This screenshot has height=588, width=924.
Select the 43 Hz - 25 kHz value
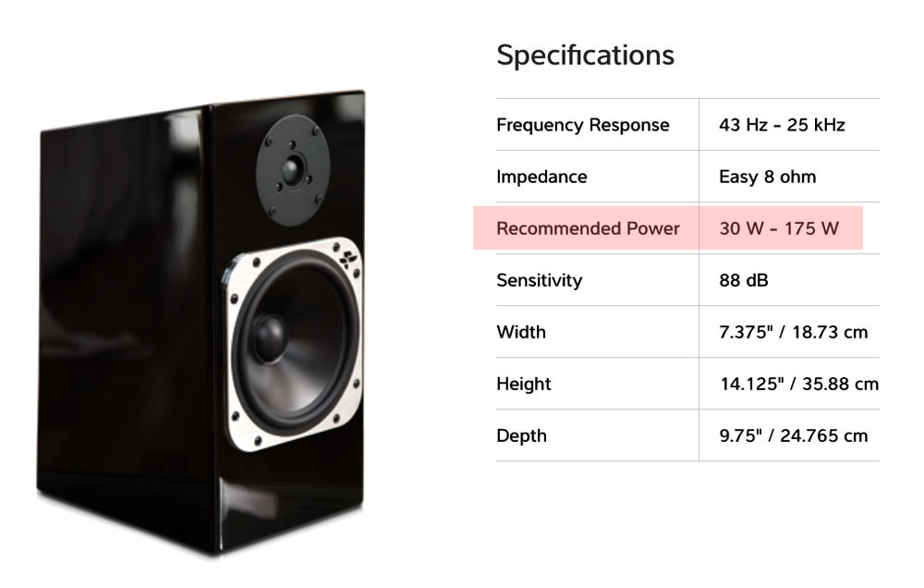click(782, 125)
